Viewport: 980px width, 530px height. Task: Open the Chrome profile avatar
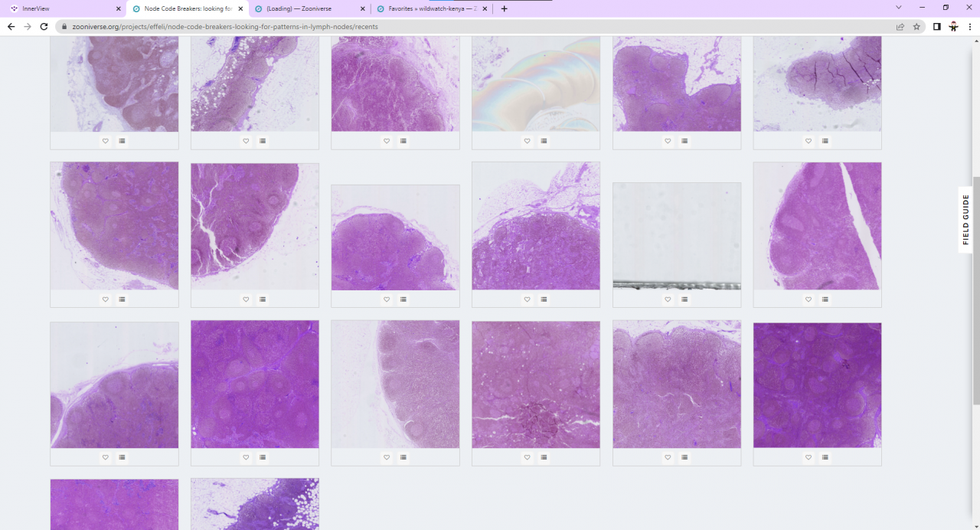click(x=953, y=26)
